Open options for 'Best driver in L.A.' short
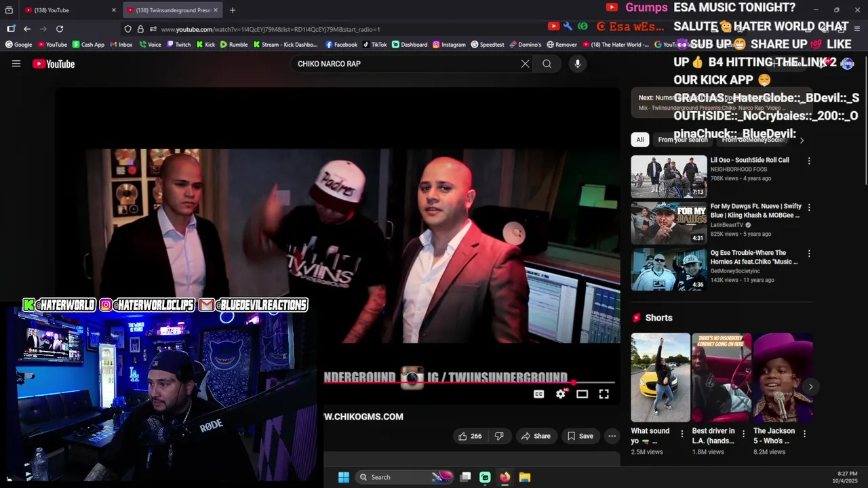This screenshot has width=868, height=488. [x=743, y=434]
